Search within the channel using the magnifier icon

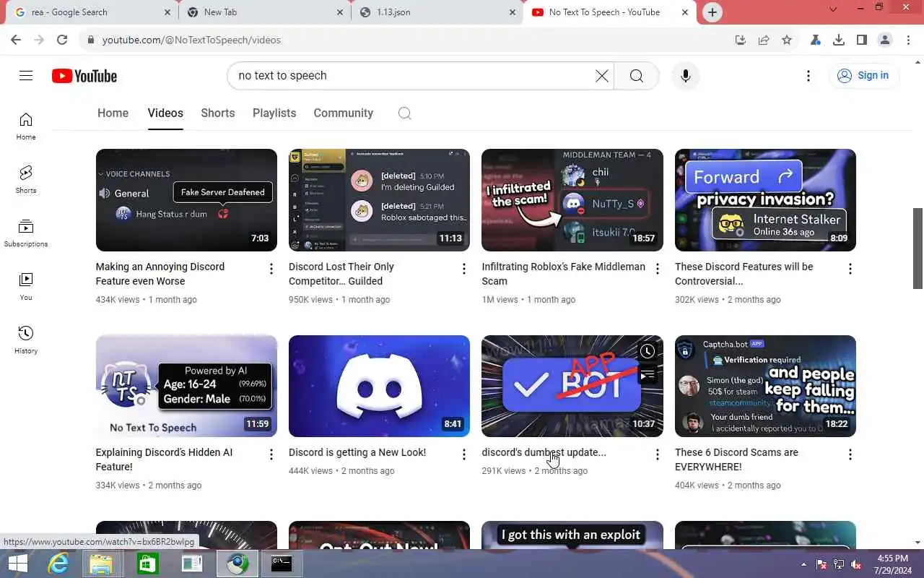click(405, 113)
